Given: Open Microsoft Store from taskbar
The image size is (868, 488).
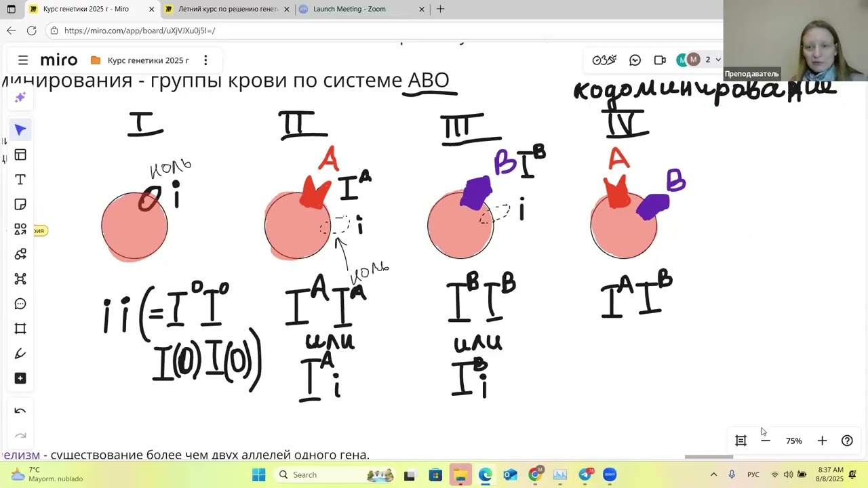Looking at the screenshot, I should pyautogui.click(x=435, y=475).
